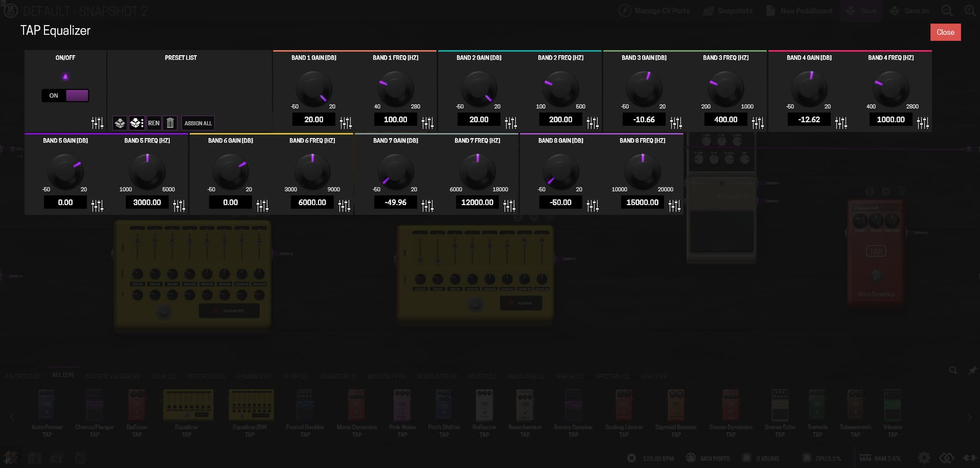The image size is (980, 468).
Task: Toggle the ON/OFF switch of TAP Equalizer
Action: tap(65, 96)
